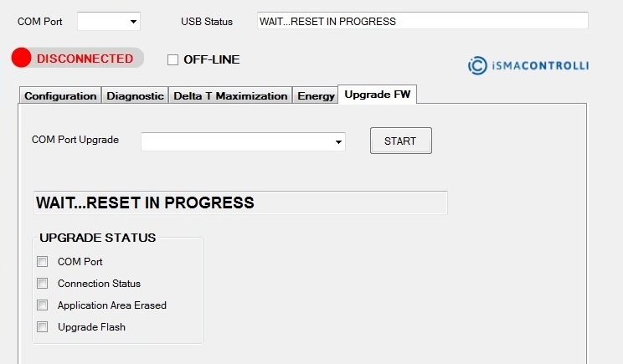Toggle the COM Port status checkbox

43,262
